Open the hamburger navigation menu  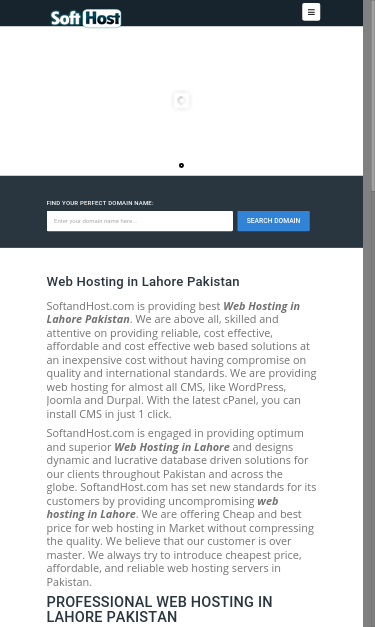tap(311, 12)
